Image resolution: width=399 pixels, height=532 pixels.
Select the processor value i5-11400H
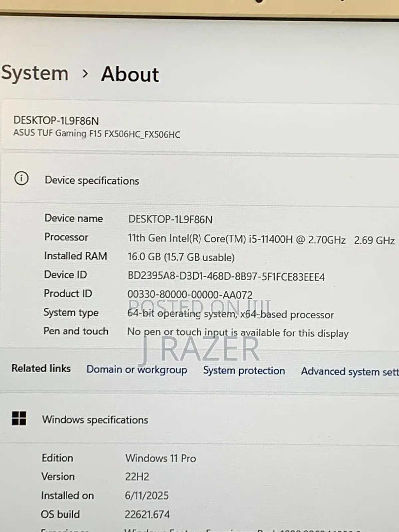[261, 239]
